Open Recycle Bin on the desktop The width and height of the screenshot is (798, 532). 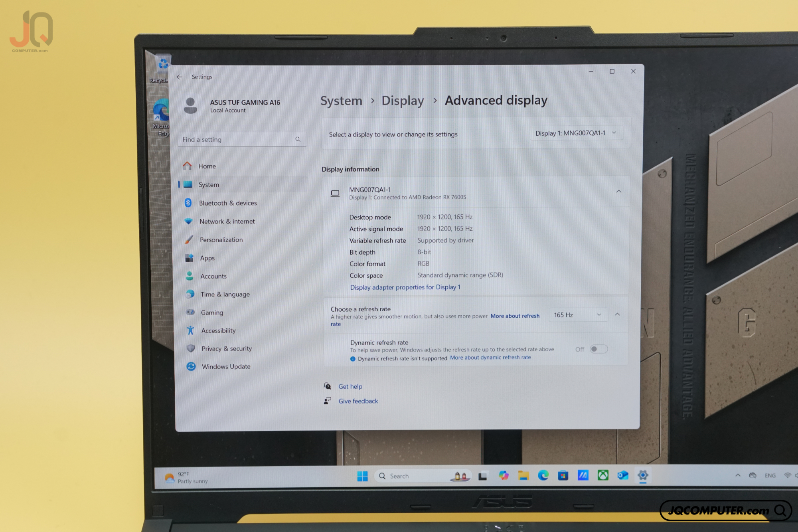tap(162, 69)
